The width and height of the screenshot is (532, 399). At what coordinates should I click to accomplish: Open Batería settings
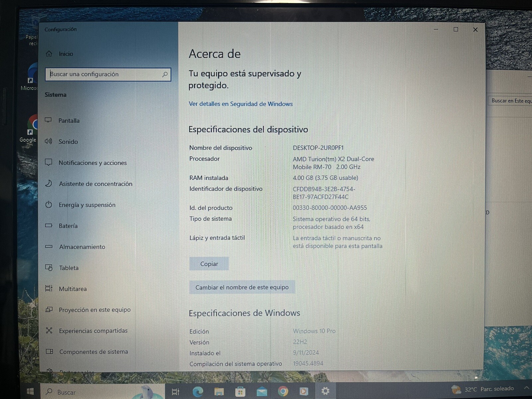(68, 226)
